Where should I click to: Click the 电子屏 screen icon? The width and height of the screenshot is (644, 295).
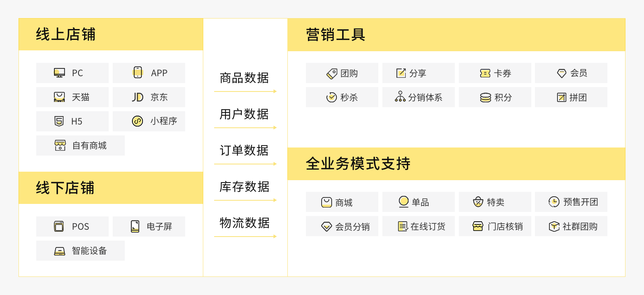pos(135,226)
